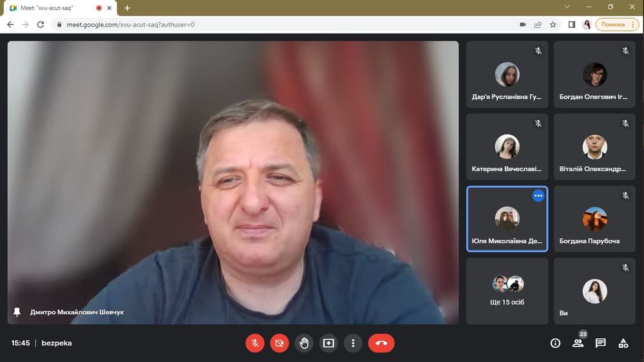Open the activities panel
The image size is (644, 362).
click(623, 343)
